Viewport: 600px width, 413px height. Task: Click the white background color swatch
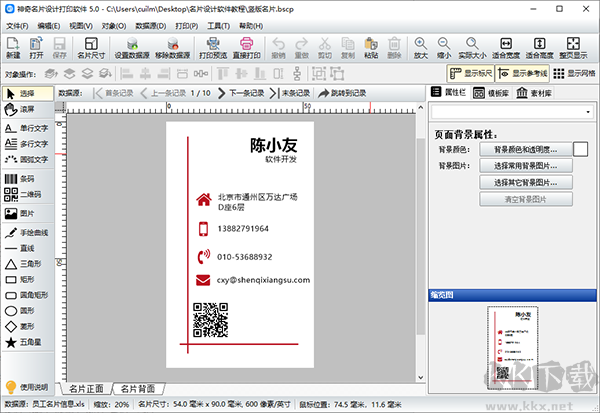580,149
